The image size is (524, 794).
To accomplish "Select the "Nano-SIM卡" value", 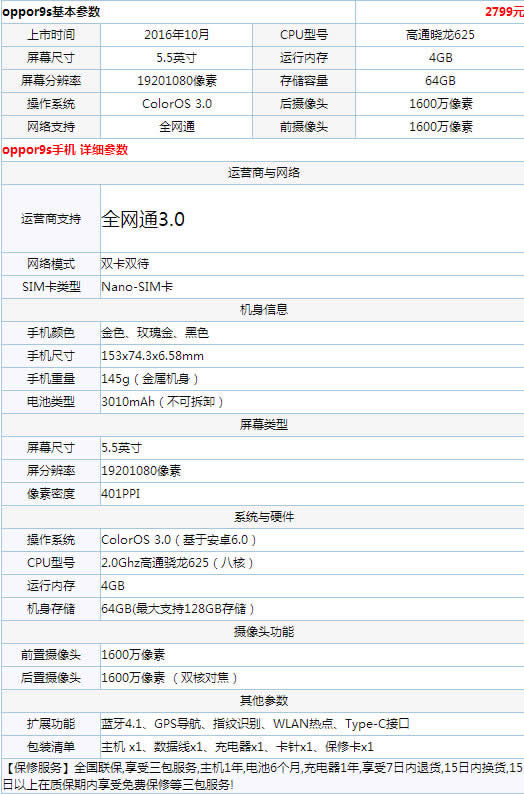I will tap(137, 287).
